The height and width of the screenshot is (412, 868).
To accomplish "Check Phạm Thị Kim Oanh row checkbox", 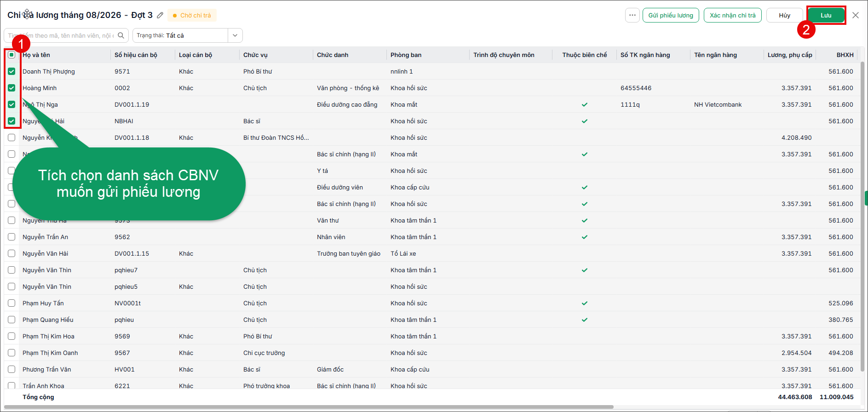I will tap(11, 353).
